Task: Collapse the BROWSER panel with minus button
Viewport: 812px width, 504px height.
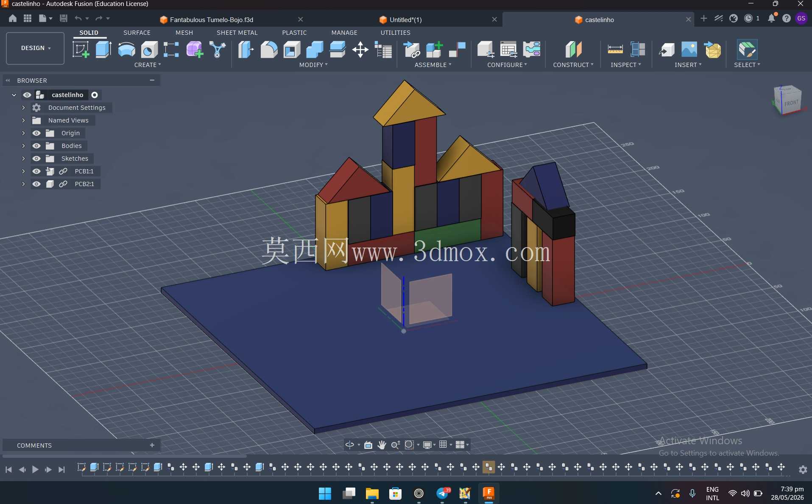Action: pos(152,80)
